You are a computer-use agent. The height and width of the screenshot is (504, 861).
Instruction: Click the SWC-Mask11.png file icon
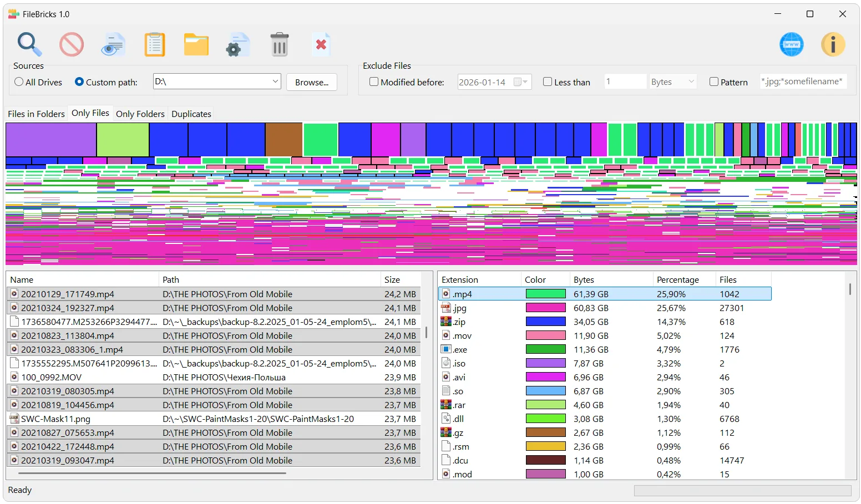pyautogui.click(x=14, y=419)
